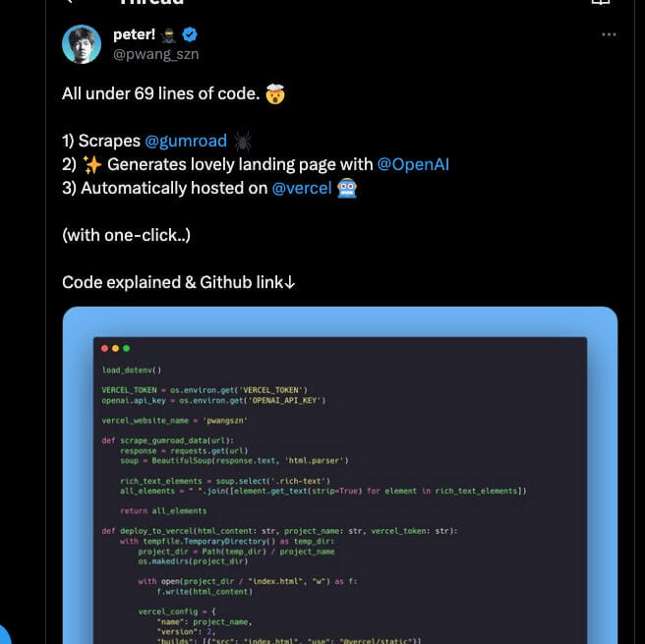
Task: Open the @pwang_szn handle link
Action: (155, 54)
